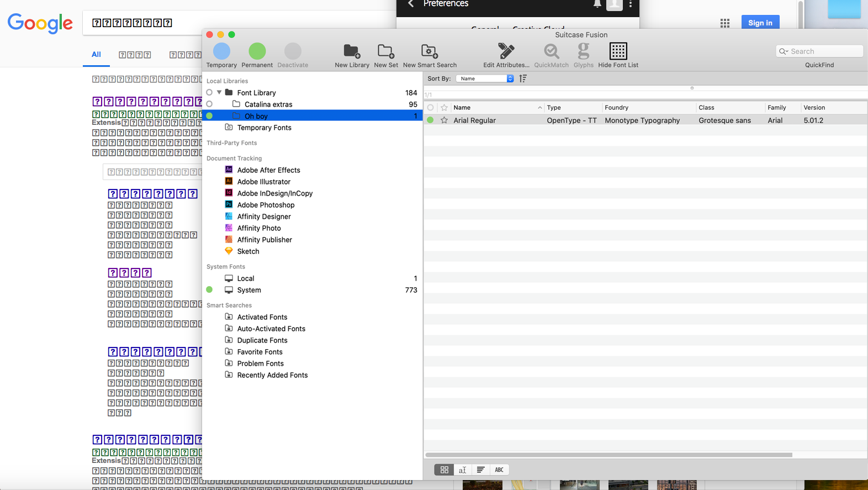Create a New Library
The image size is (868, 490).
(352, 51)
